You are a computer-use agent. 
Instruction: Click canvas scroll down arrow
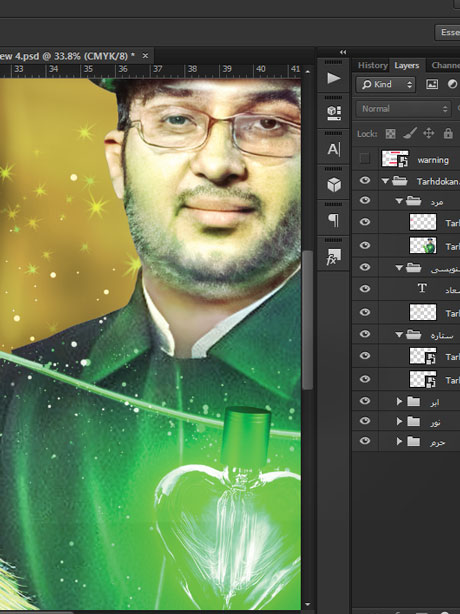[x=308, y=605]
